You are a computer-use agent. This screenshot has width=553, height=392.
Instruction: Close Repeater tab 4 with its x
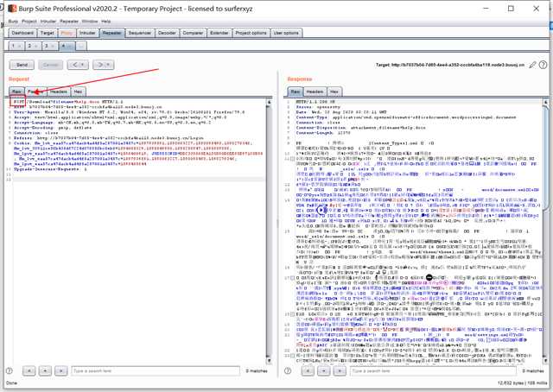coord(70,46)
